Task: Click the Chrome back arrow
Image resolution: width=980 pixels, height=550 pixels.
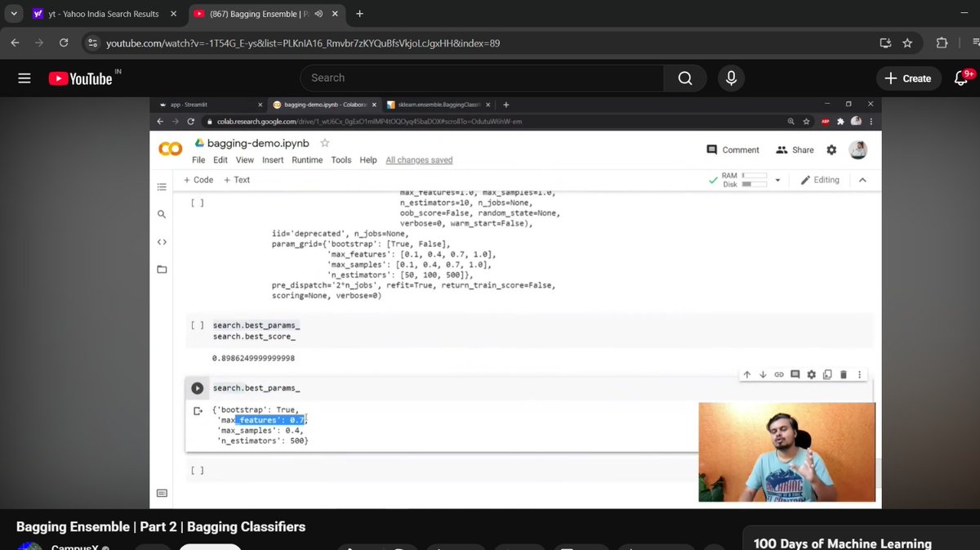Action: point(16,42)
